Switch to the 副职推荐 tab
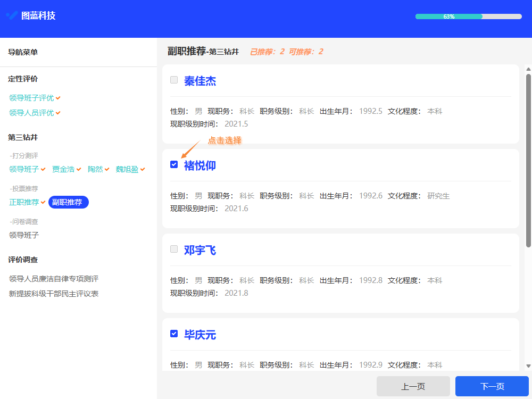Image resolution: width=532 pixels, height=399 pixels. coord(68,202)
